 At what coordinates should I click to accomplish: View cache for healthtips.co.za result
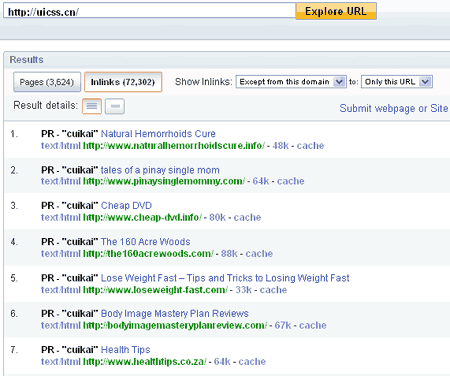(252, 362)
